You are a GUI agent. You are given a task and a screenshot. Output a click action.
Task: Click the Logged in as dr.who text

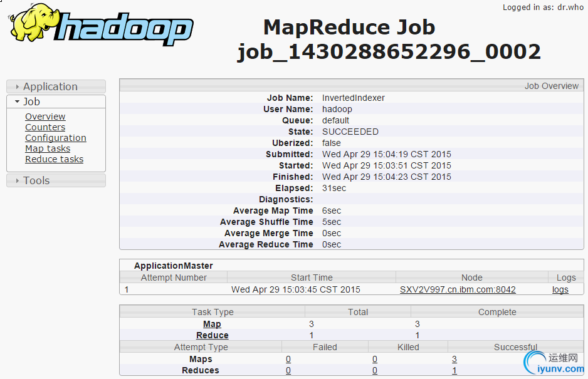coord(543,7)
